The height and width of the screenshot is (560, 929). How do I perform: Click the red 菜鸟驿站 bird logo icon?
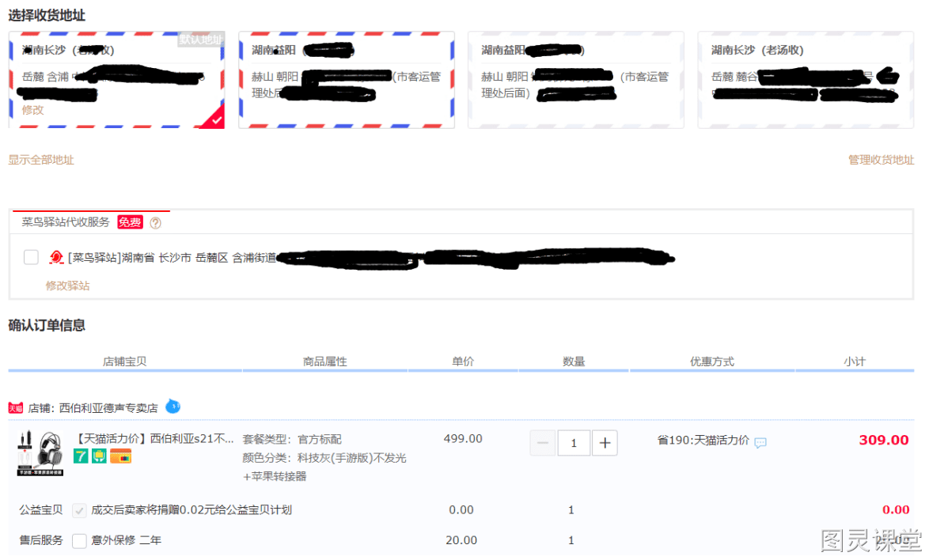56,257
